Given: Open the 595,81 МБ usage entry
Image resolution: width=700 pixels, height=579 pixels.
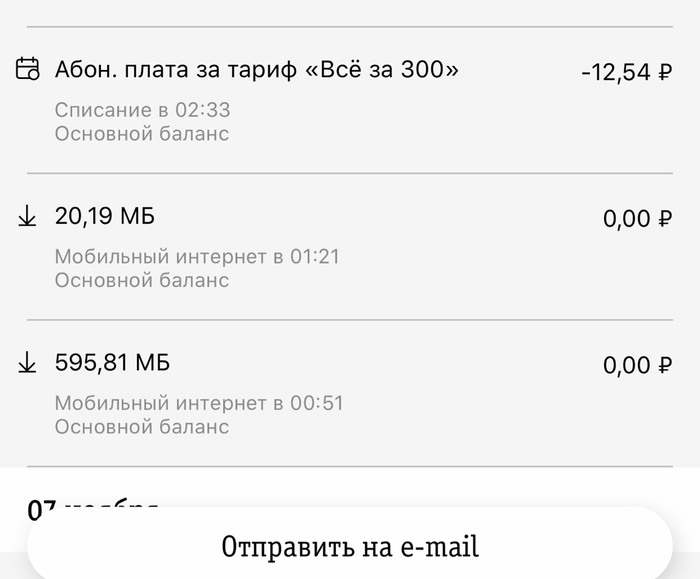Looking at the screenshot, I should [x=112, y=363].
